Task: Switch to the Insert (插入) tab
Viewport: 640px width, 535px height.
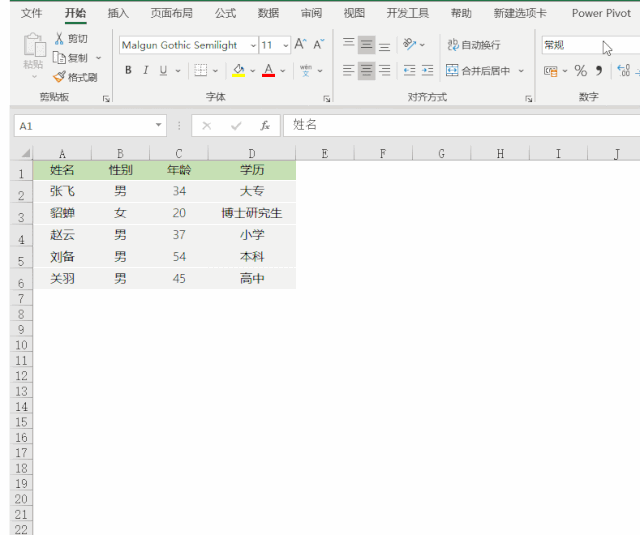Action: [x=118, y=13]
